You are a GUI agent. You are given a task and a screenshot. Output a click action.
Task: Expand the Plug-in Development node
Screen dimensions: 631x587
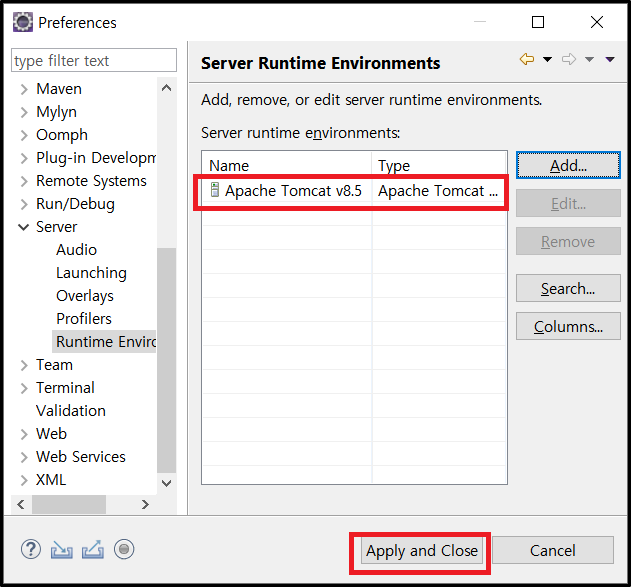24,158
